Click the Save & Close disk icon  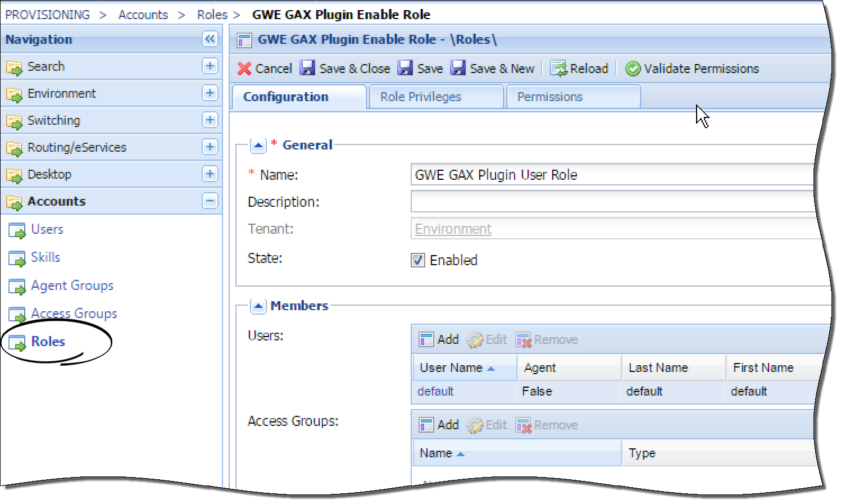pyautogui.click(x=307, y=69)
